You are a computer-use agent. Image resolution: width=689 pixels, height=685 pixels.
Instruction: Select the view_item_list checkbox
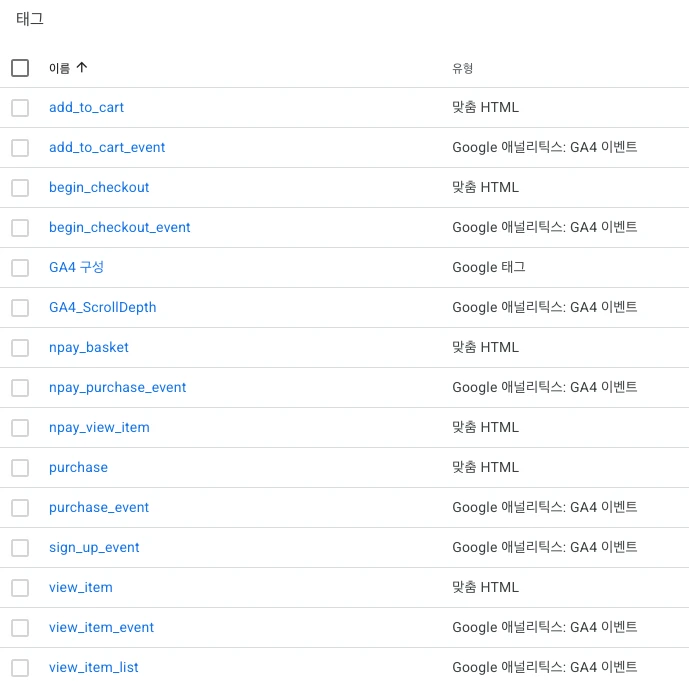[x=20, y=667]
